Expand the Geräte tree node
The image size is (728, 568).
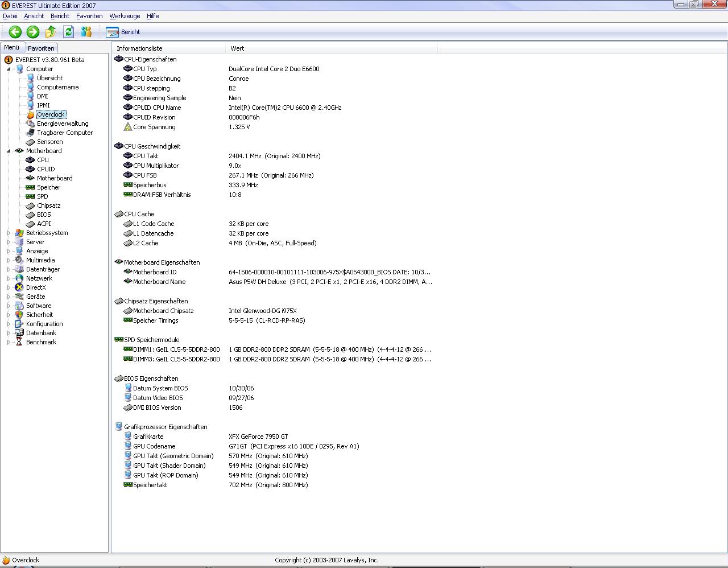tap(9, 297)
